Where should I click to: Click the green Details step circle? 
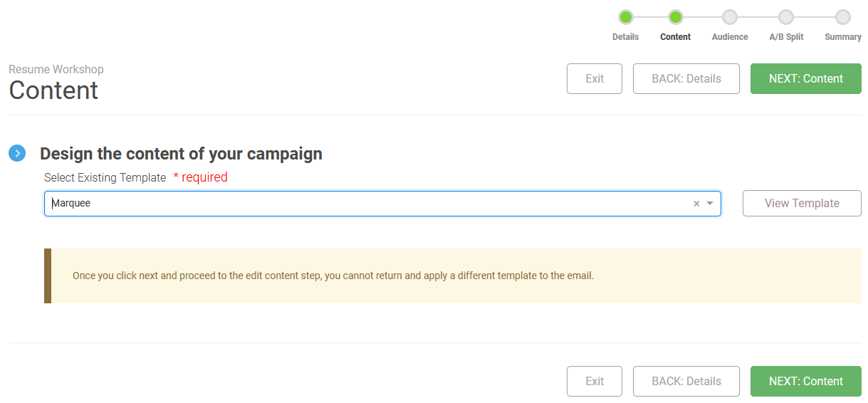click(625, 17)
